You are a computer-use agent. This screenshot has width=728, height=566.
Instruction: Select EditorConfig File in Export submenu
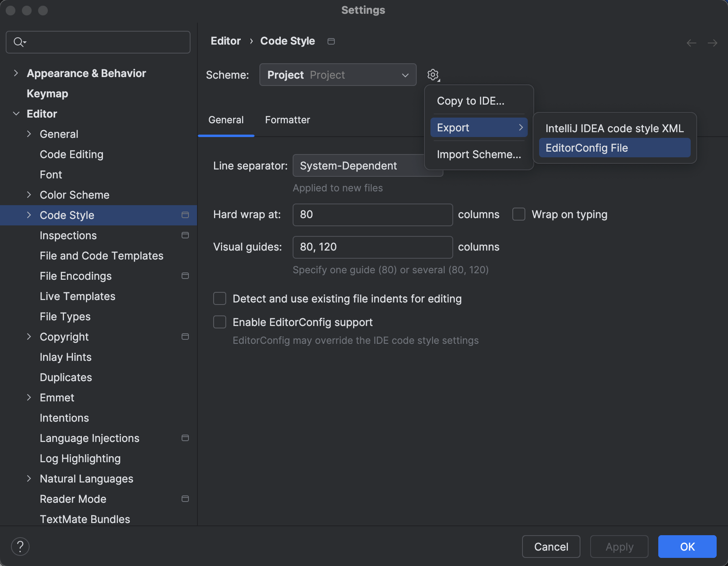587,148
